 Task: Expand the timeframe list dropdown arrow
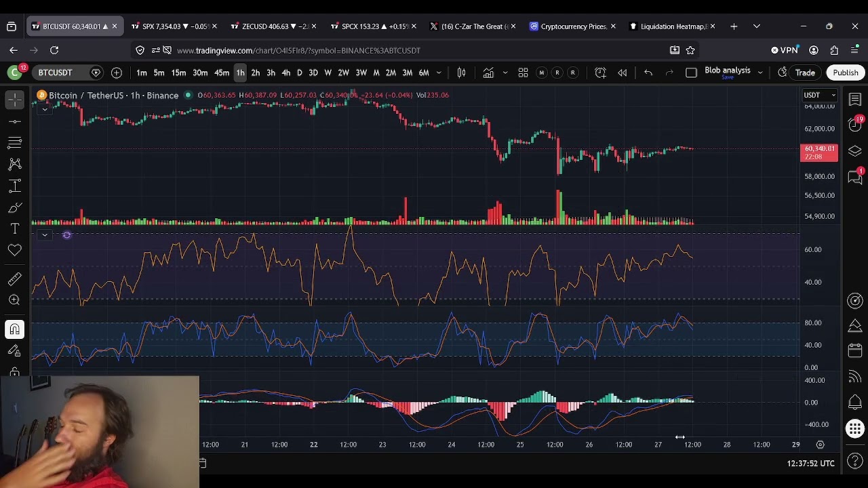[439, 73]
